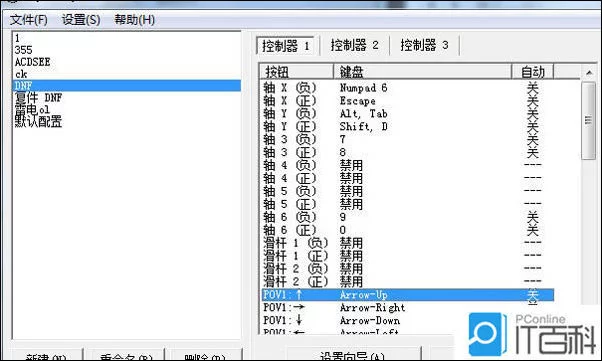Select the 滑杆 2 (正) row
Screen dimensions: 602x361
pyautogui.click(x=408, y=282)
